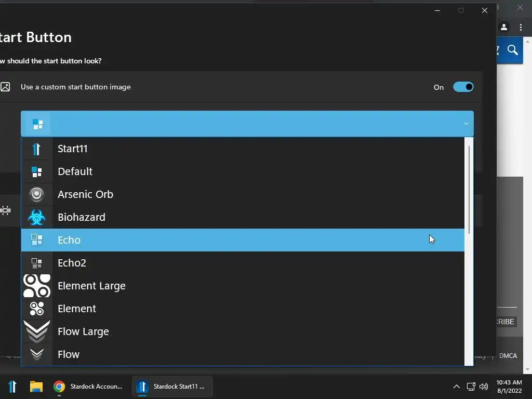Click the DMCA link in browser
Screen dimensions: 532x399
pos(508,355)
